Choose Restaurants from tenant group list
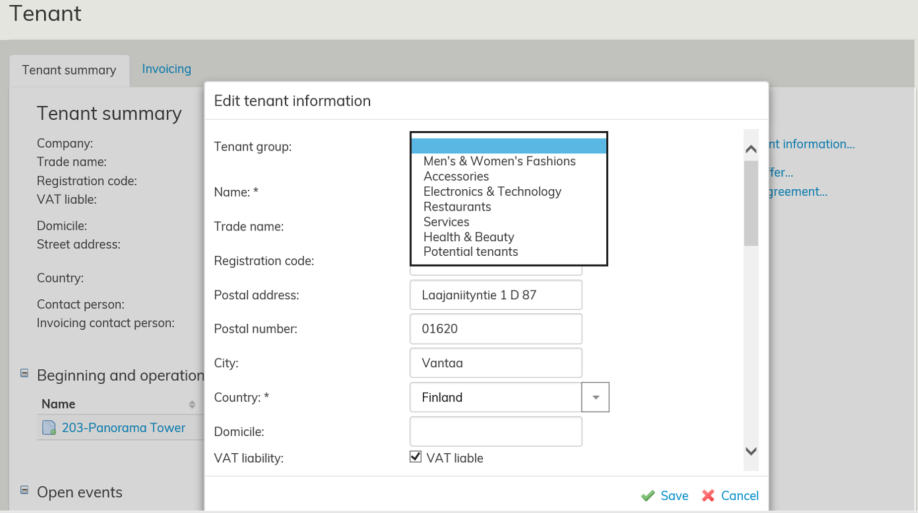The width and height of the screenshot is (918, 513). (457, 207)
